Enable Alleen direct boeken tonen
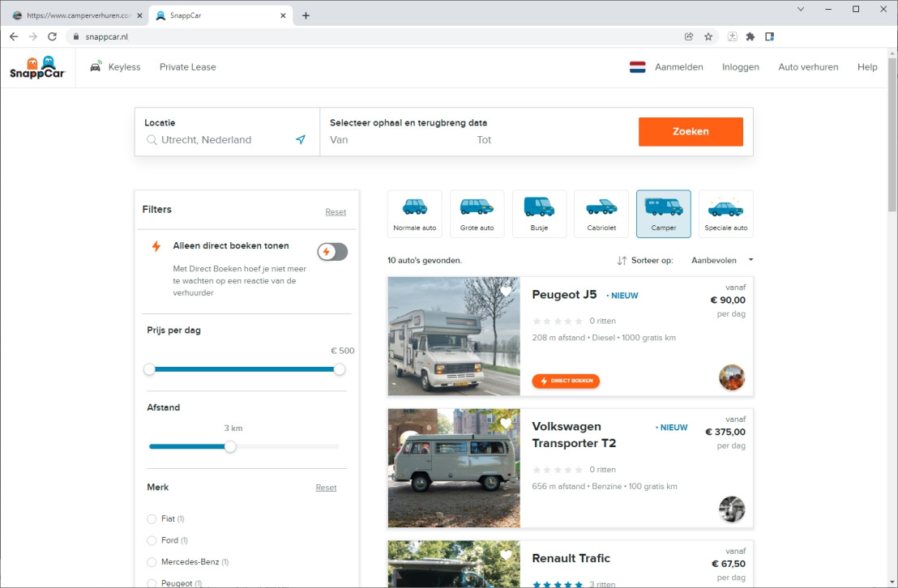898x588 pixels. [332, 252]
